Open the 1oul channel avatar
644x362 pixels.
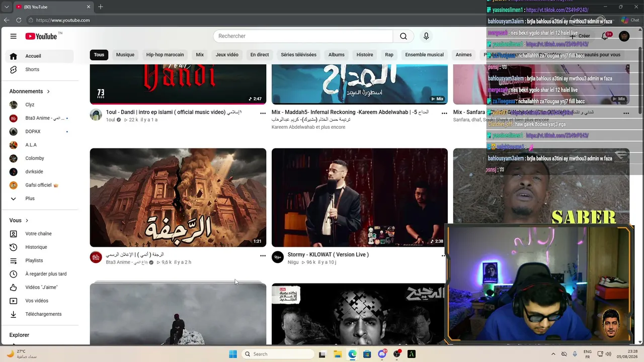96,115
